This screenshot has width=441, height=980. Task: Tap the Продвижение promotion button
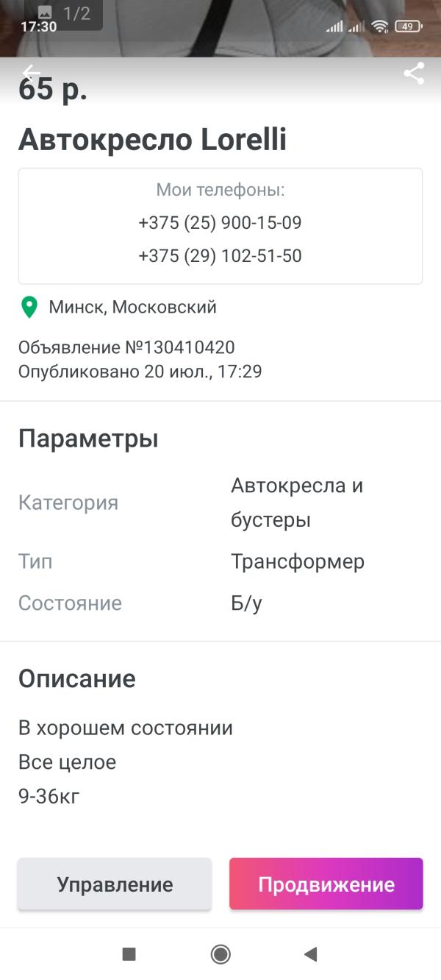click(x=326, y=884)
